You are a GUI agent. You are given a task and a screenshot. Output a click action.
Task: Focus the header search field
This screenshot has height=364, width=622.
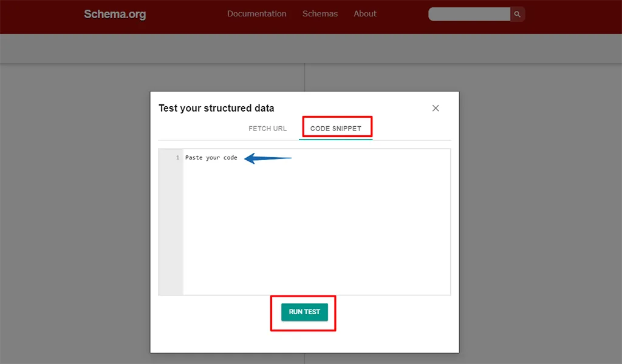coord(470,15)
